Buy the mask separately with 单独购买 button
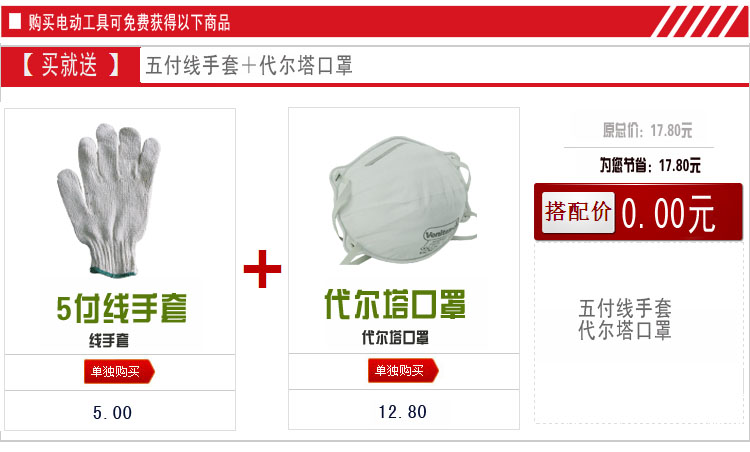This screenshot has height=452, width=750. [x=403, y=370]
